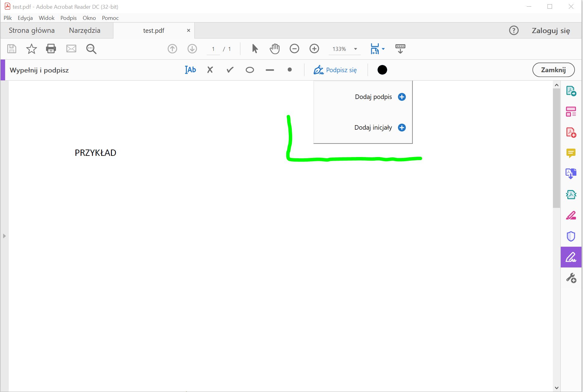Click the scrollbar down arrow

(x=556, y=388)
